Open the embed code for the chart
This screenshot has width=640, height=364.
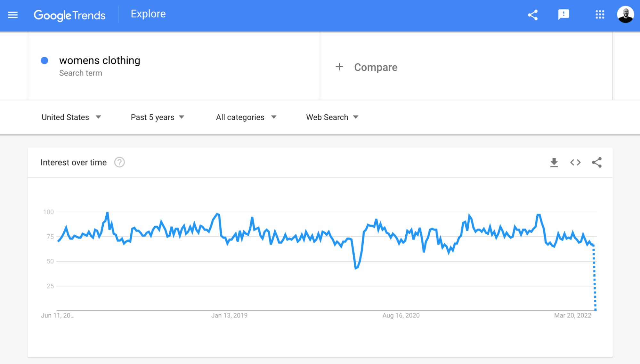(x=575, y=162)
